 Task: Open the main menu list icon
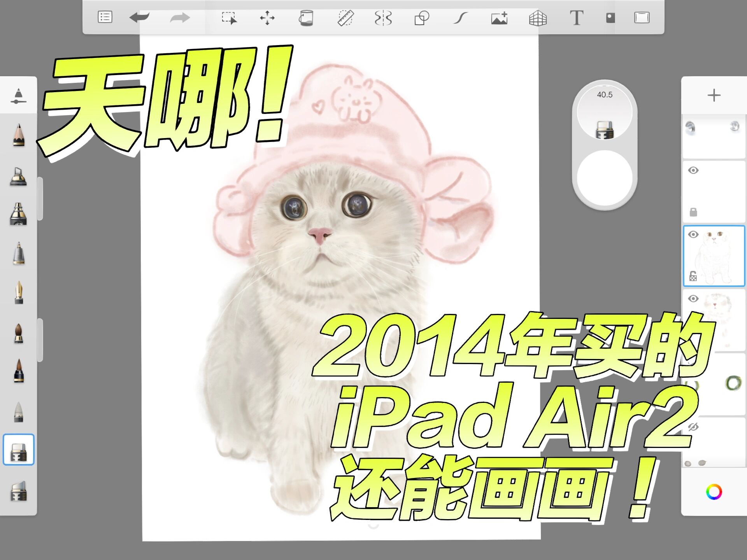tap(105, 17)
